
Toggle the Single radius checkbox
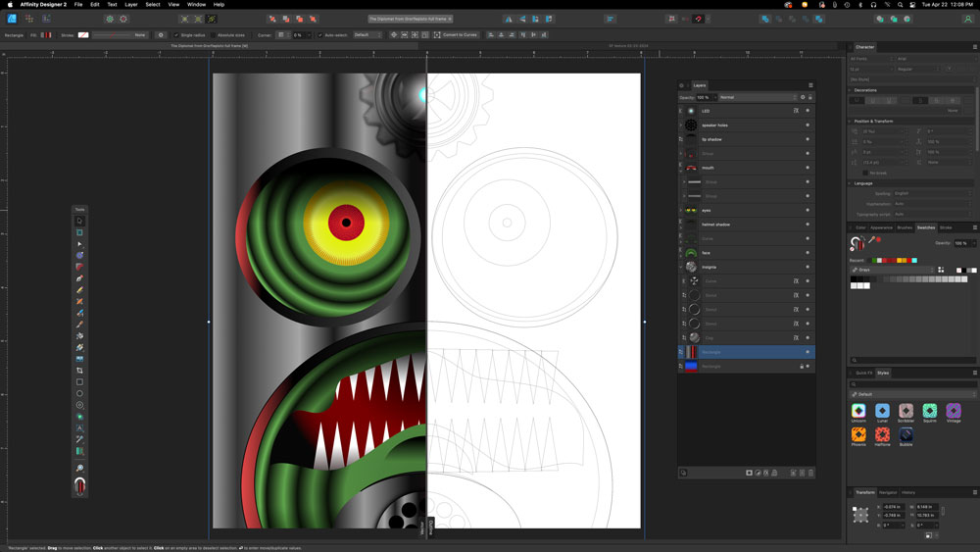pos(177,34)
